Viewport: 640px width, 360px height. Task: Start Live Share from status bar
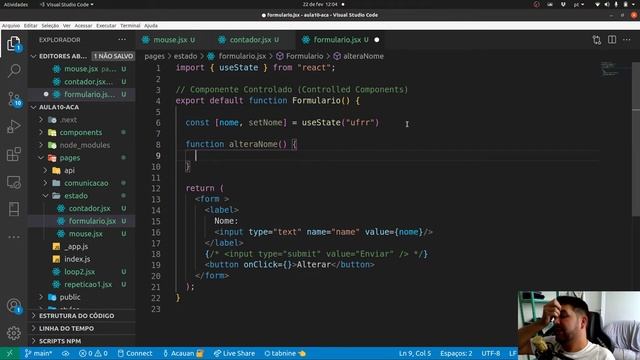tap(234, 353)
